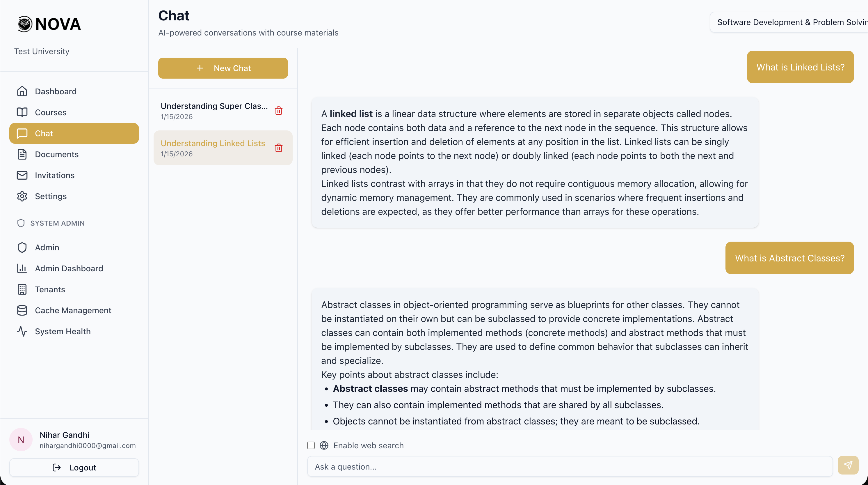Viewport: 868px width, 485px height.
Task: Click the System Health pulse icon
Action: click(22, 331)
